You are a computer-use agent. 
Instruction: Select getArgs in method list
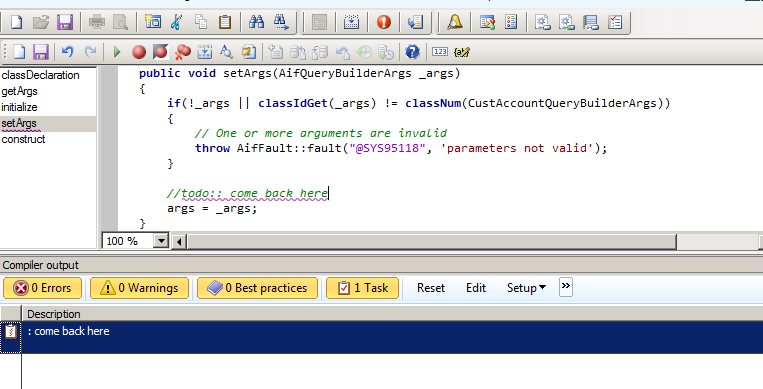pos(19,91)
